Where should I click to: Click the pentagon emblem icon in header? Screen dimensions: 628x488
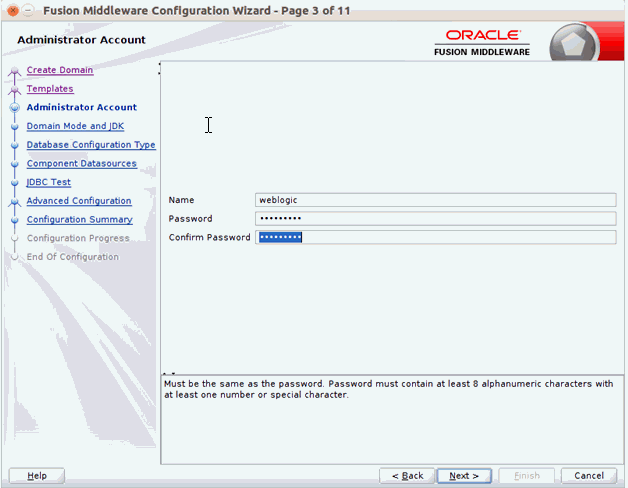(573, 44)
